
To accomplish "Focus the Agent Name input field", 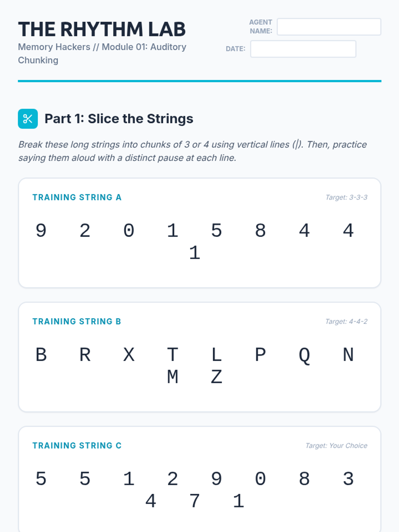I will pyautogui.click(x=329, y=27).
